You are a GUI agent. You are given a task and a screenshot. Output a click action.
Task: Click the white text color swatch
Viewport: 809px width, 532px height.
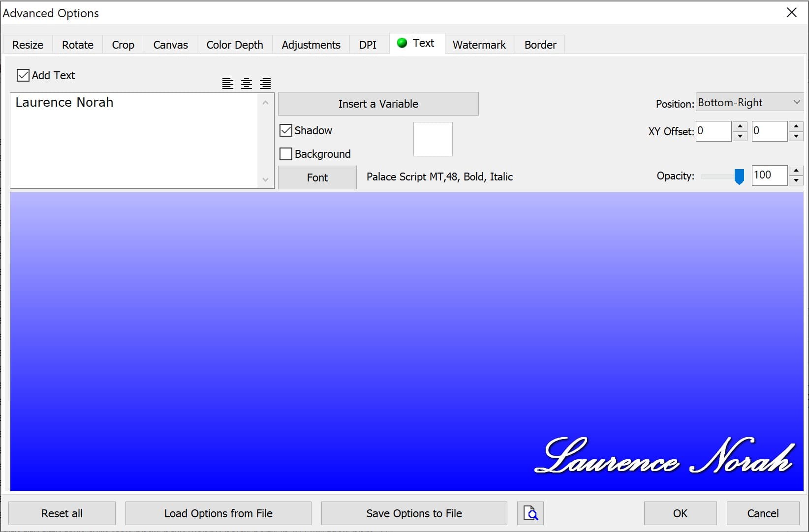click(433, 139)
